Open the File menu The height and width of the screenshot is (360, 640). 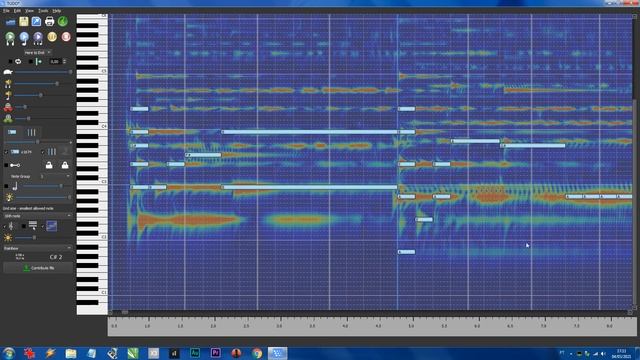coord(6,11)
